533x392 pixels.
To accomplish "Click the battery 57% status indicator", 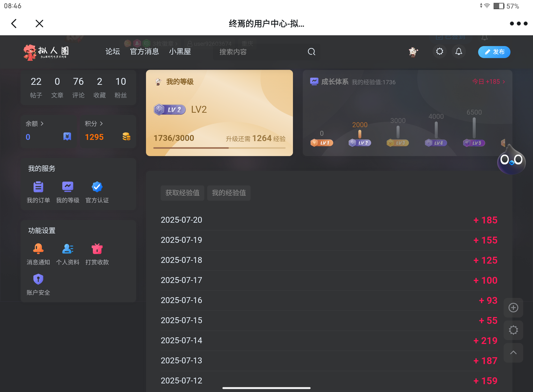I will [506, 6].
